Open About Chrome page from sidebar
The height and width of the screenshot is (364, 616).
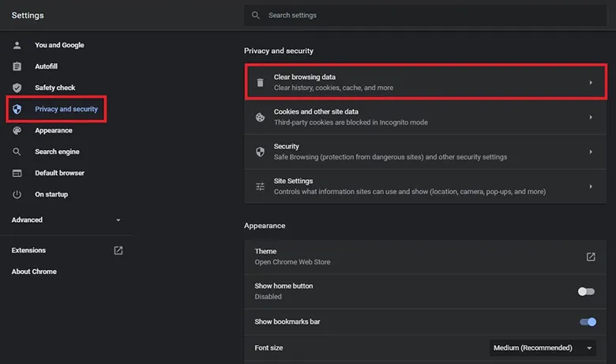pos(34,272)
